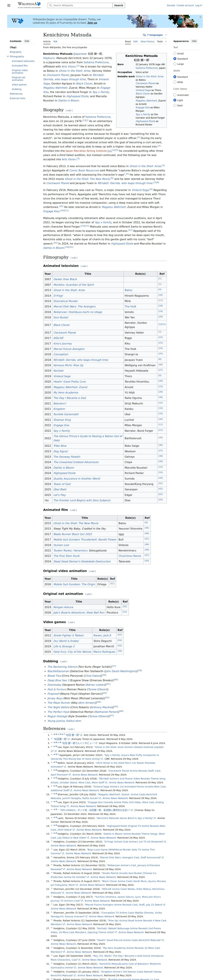210x980 pixels.
Task: Jump to Biography in contents
Action: pyautogui.click(x=16, y=52)
